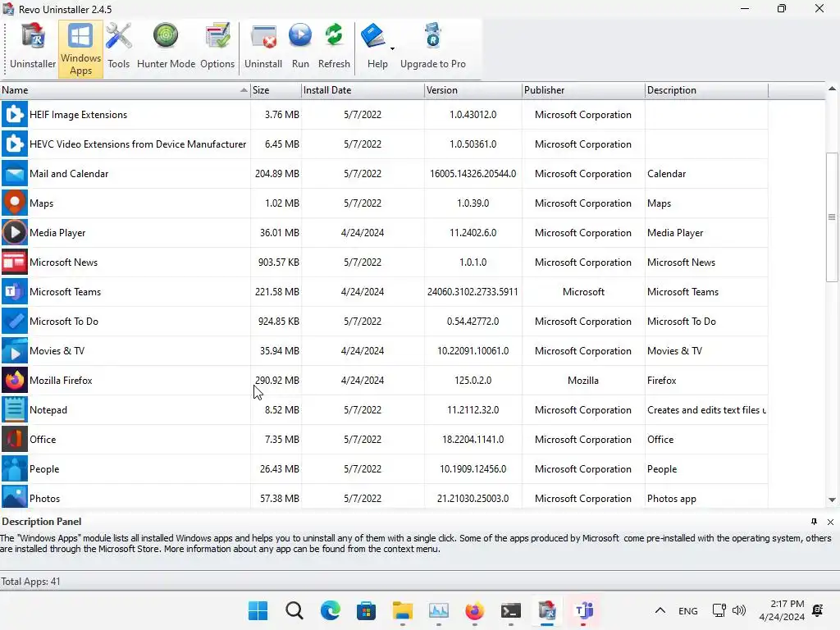Close the Description Panel
This screenshot has height=630, width=840.
click(830, 521)
